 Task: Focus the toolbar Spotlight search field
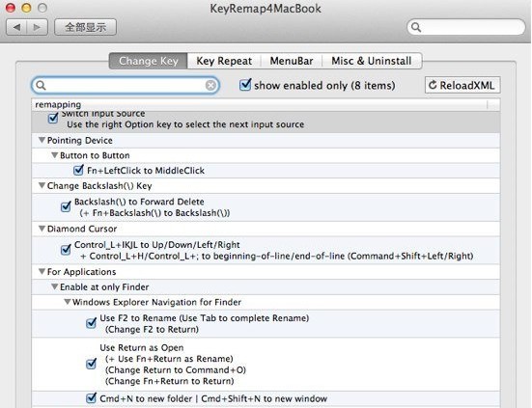point(465,27)
